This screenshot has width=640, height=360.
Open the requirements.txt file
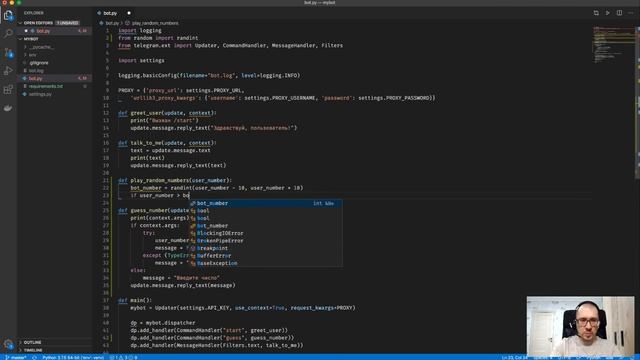coord(46,86)
